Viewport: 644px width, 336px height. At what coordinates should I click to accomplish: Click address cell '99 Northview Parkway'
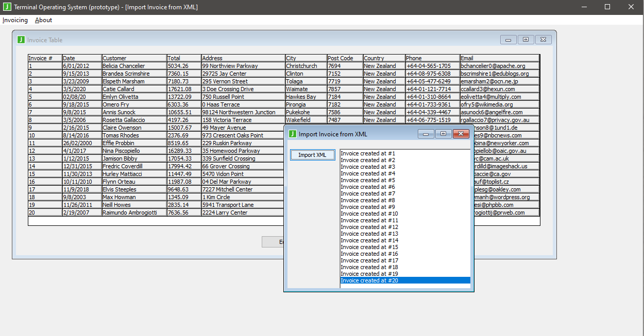coord(243,66)
